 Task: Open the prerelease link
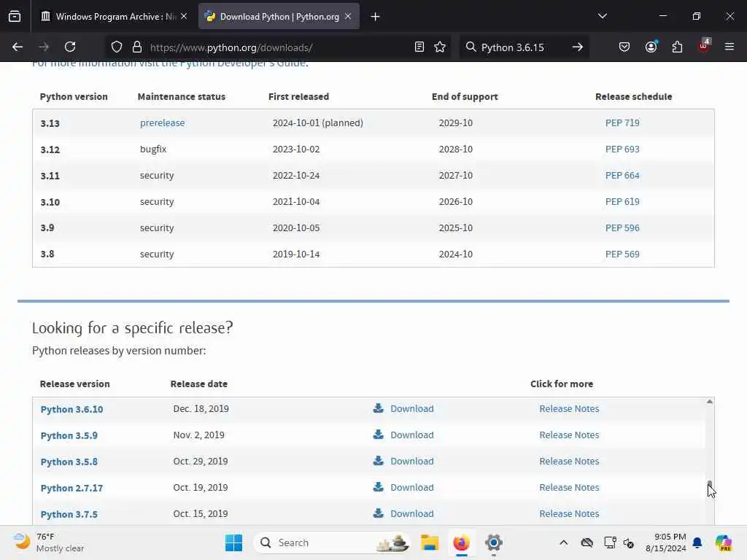coord(162,122)
